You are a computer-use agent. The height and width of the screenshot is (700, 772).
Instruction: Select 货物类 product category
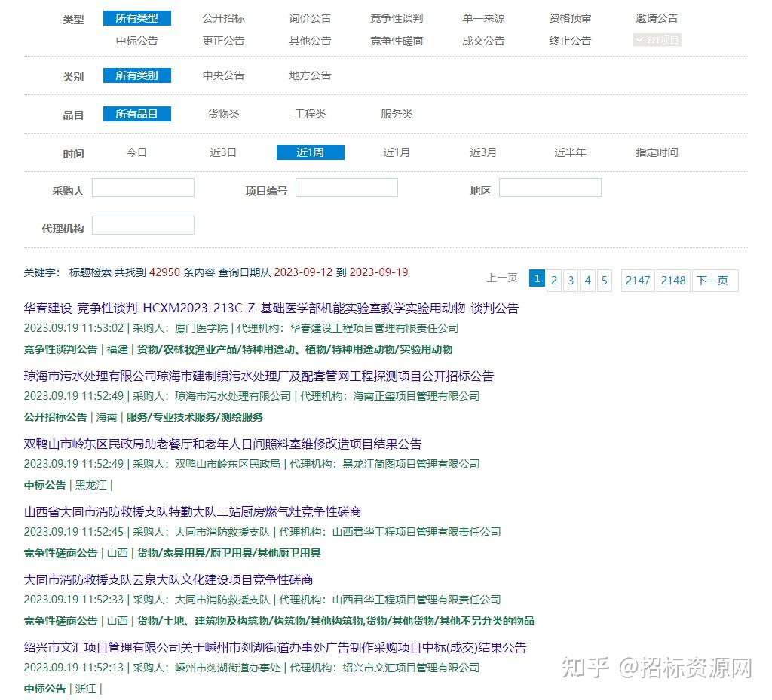point(225,114)
